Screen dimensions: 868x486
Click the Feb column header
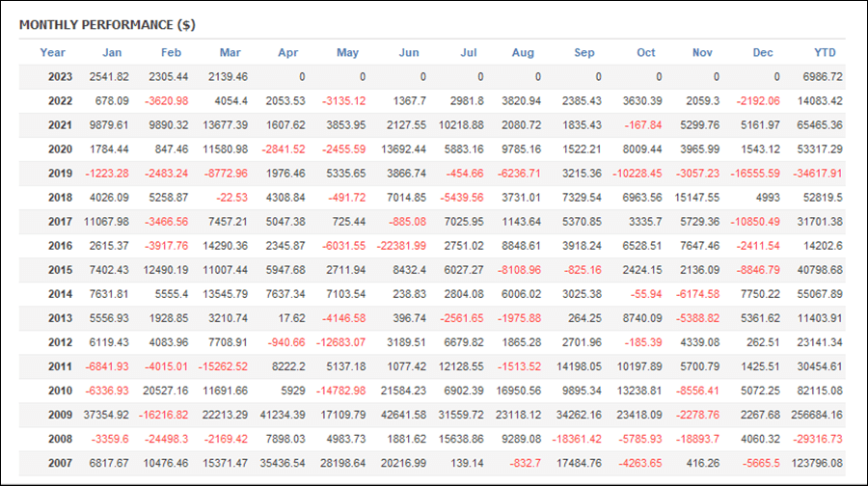(171, 53)
